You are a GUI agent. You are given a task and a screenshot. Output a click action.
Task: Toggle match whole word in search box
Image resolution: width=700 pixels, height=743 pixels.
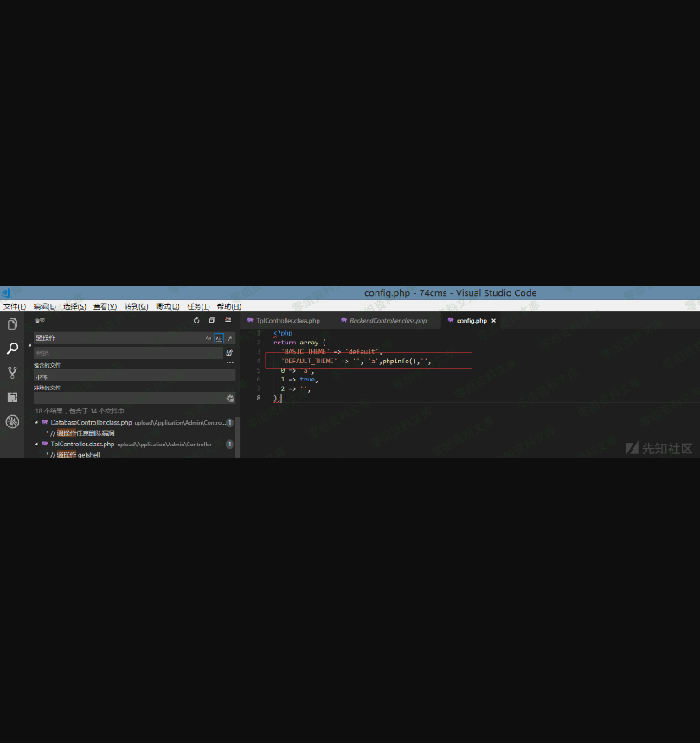pos(219,338)
